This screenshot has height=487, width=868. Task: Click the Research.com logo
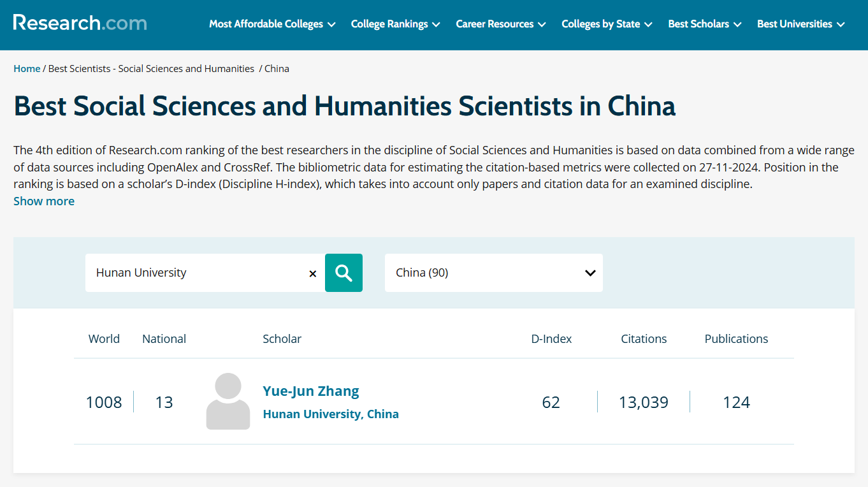click(x=80, y=23)
